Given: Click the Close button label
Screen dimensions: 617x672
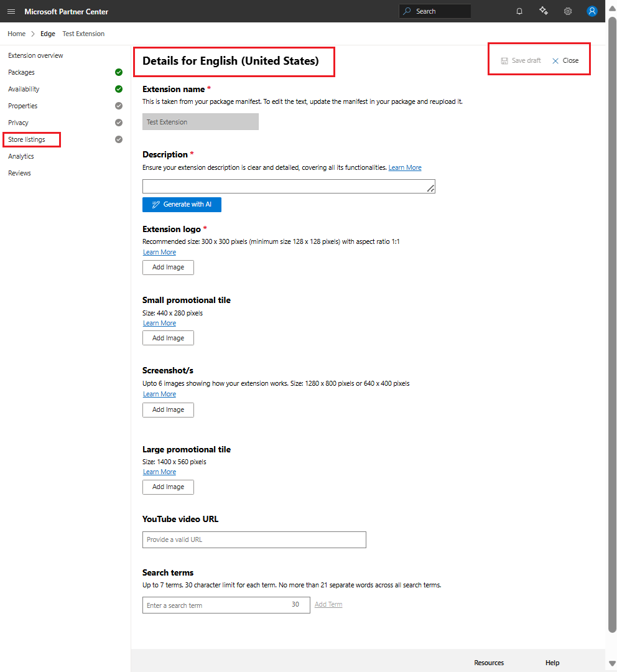Looking at the screenshot, I should (x=570, y=61).
